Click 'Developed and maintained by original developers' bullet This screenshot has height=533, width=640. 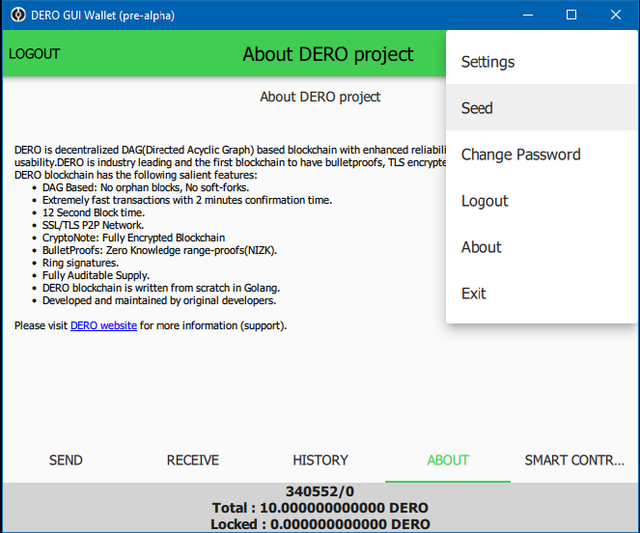point(159,301)
